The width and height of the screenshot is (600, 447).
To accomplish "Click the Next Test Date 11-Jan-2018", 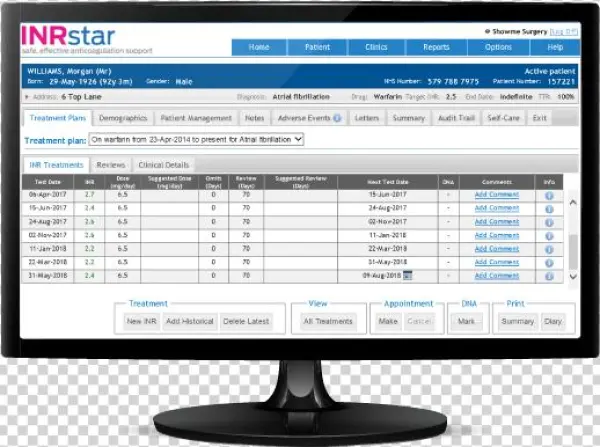I will tap(388, 235).
